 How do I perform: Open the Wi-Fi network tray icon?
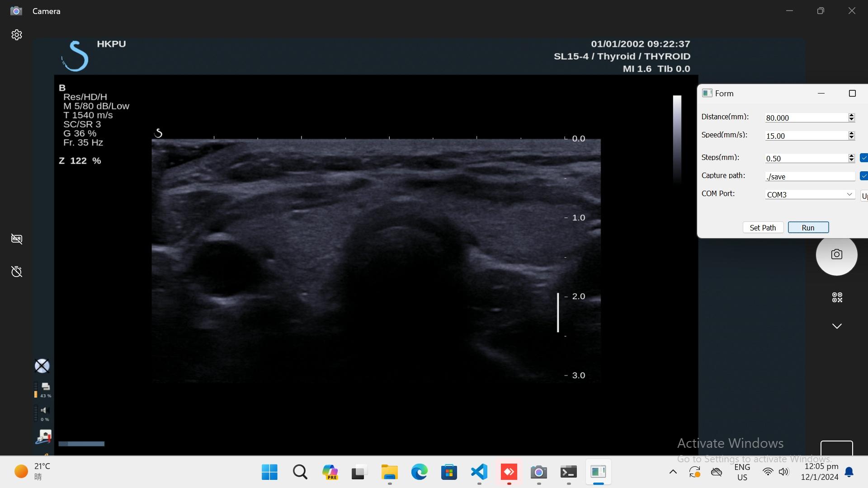point(768,472)
